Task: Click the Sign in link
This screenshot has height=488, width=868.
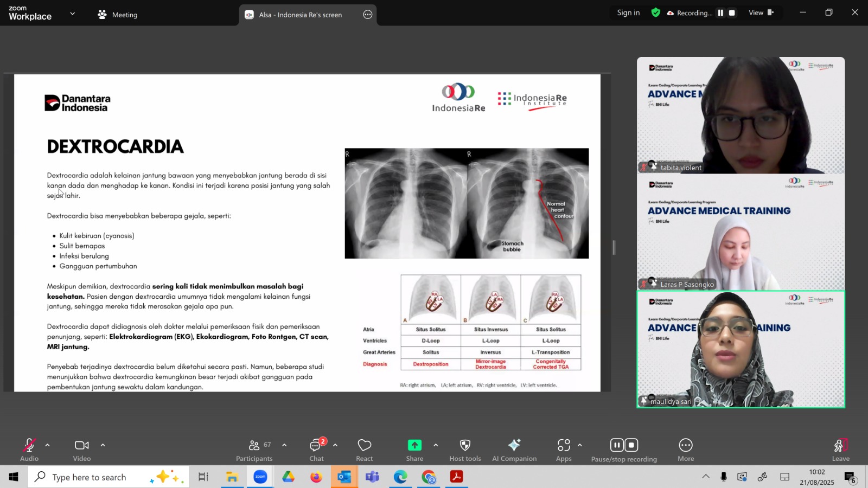Action: (628, 13)
